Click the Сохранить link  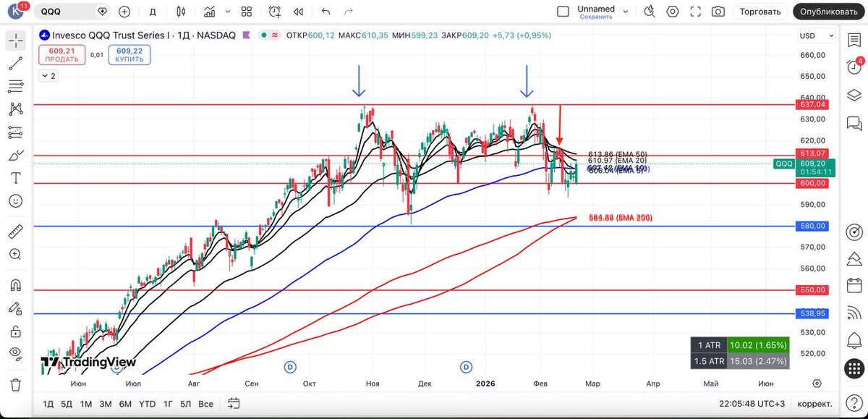point(596,17)
